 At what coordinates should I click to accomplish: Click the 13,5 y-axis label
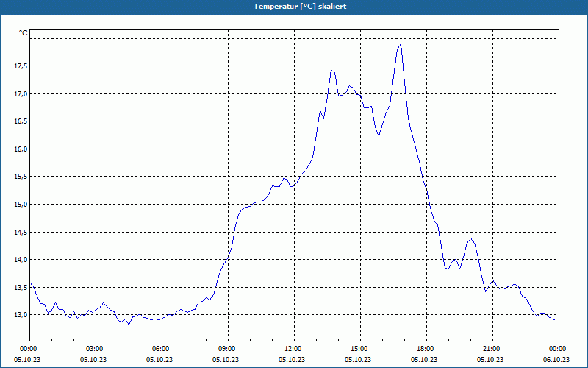pyautogui.click(x=21, y=287)
